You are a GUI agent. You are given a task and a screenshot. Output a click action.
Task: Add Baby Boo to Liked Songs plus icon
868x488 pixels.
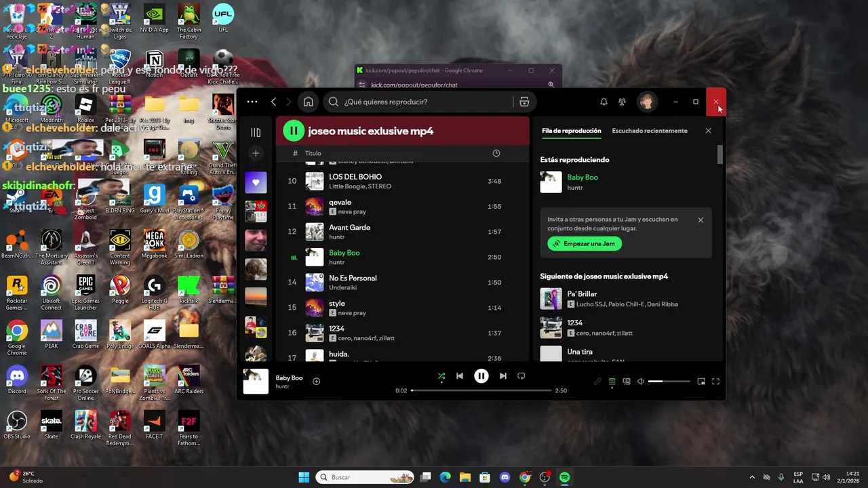point(316,382)
